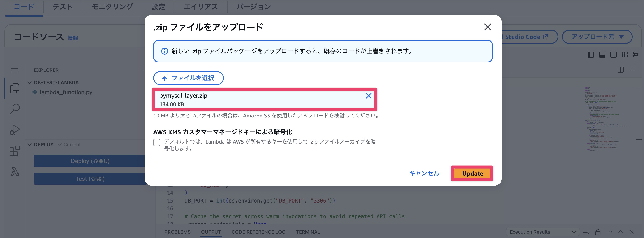
Task: Enable AWS KMS customer managed key encryption checkbox
Action: [157, 142]
